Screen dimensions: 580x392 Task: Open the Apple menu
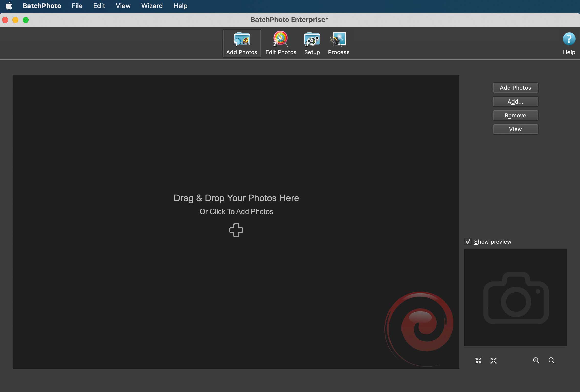(9, 6)
